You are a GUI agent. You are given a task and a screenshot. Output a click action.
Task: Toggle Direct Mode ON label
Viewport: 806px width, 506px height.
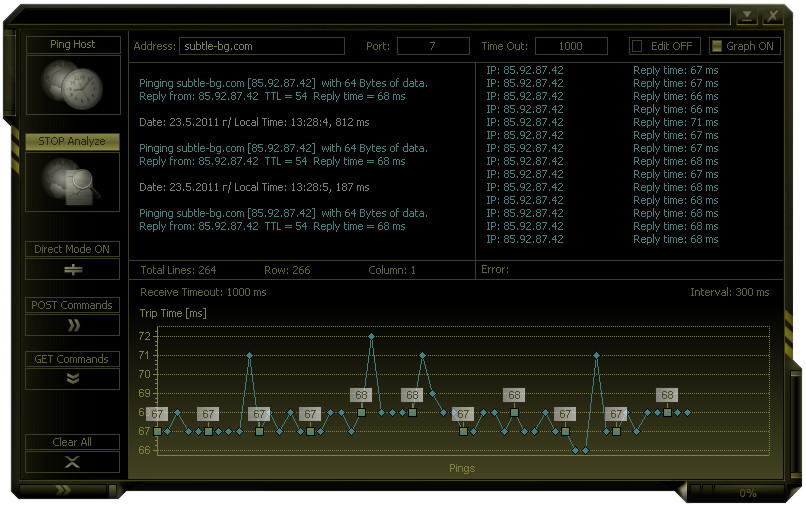pos(72,249)
